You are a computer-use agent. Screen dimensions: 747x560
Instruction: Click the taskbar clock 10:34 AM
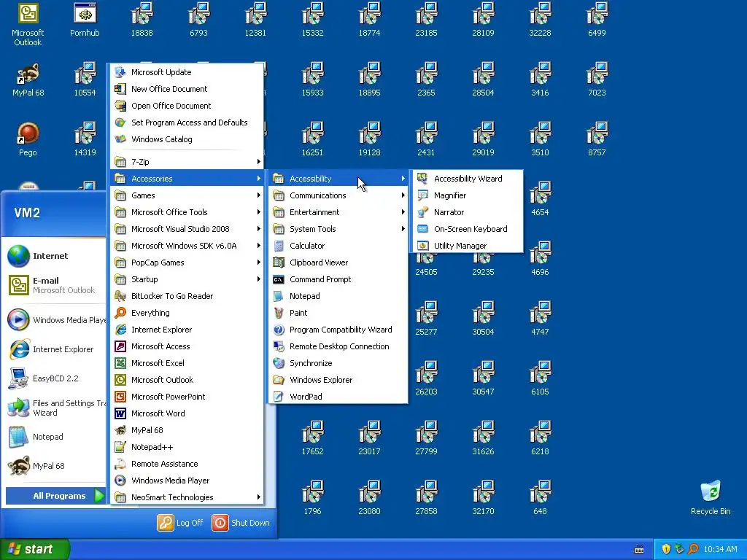point(720,549)
